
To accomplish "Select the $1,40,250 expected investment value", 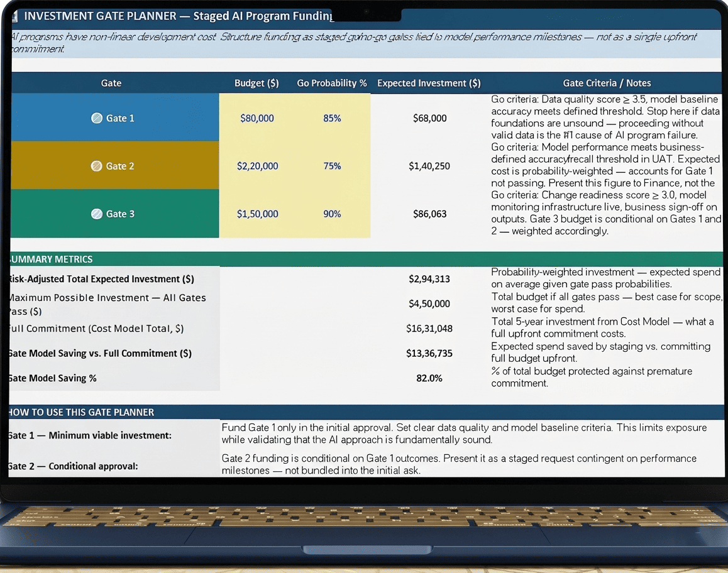I will pyautogui.click(x=429, y=166).
